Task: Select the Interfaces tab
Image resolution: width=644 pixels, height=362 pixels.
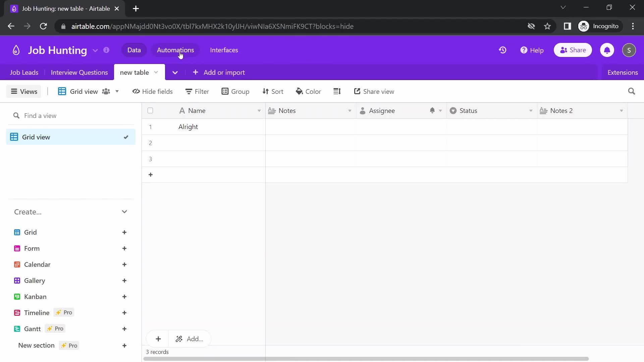Action: click(x=224, y=50)
